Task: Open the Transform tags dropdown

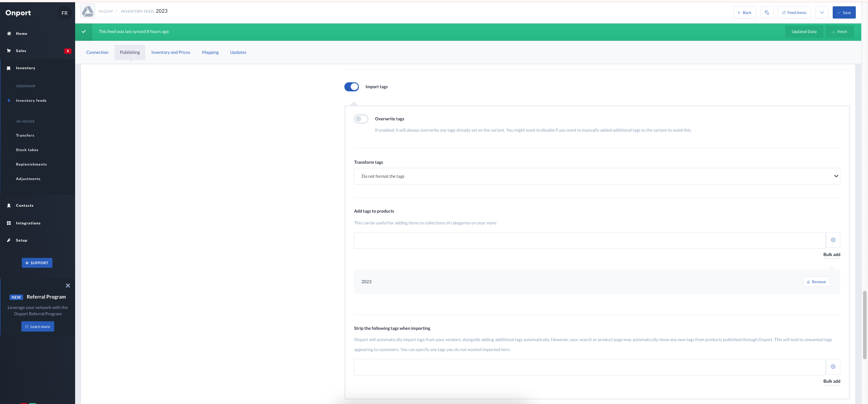Action: pos(597,176)
